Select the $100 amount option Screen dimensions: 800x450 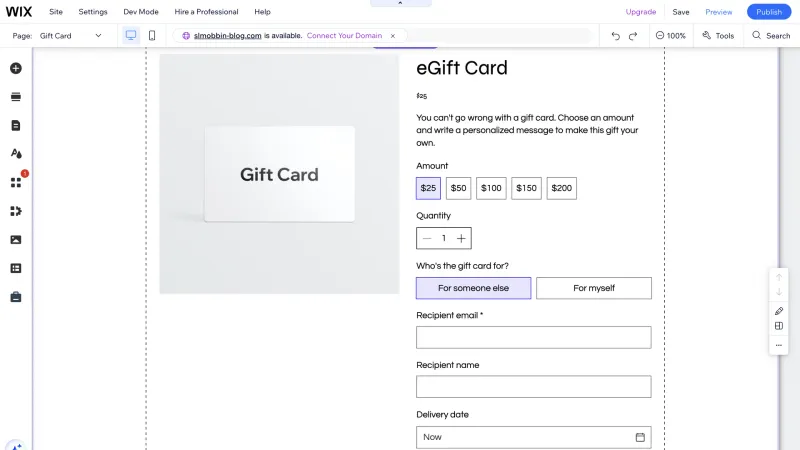click(491, 188)
